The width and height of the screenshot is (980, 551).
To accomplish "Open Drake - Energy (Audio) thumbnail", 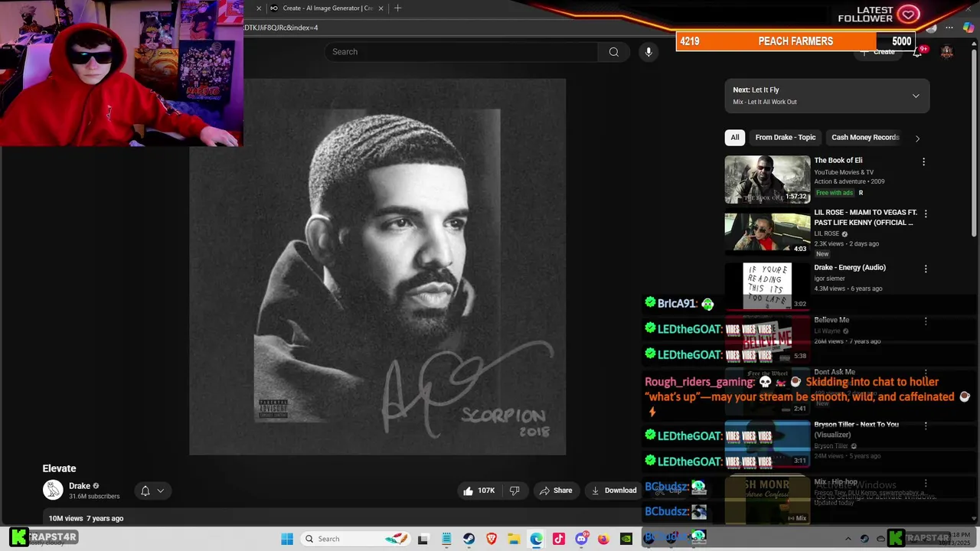I will click(767, 286).
